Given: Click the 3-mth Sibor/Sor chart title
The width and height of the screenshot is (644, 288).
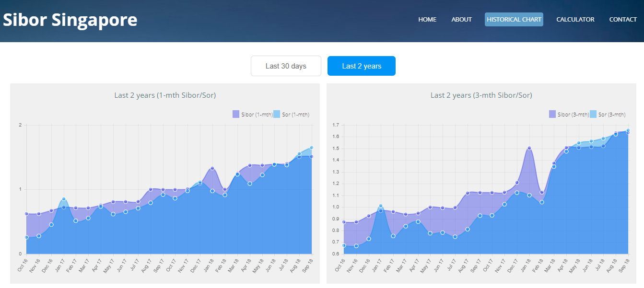Looking at the screenshot, I should (481, 95).
